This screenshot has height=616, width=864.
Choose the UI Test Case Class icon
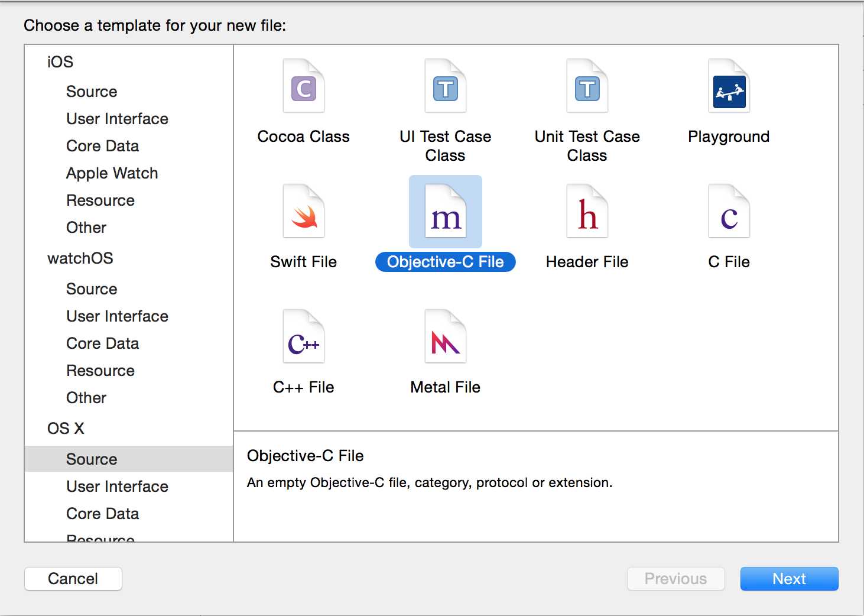pos(446,86)
